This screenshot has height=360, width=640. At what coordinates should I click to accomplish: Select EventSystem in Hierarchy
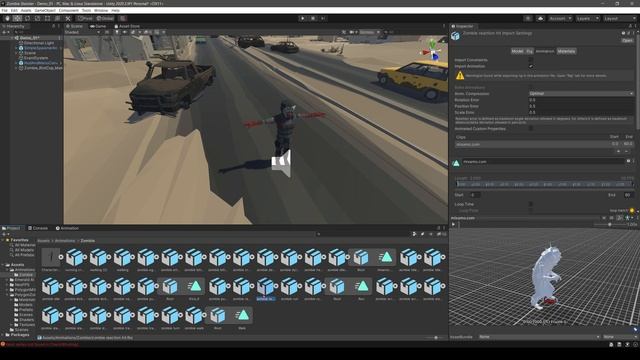point(36,58)
